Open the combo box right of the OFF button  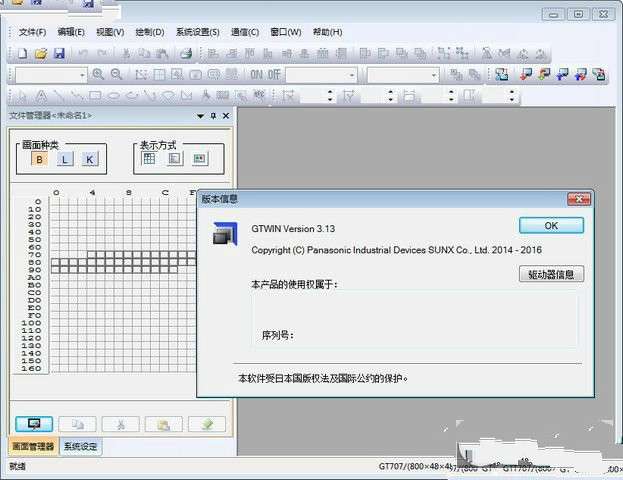(321, 75)
